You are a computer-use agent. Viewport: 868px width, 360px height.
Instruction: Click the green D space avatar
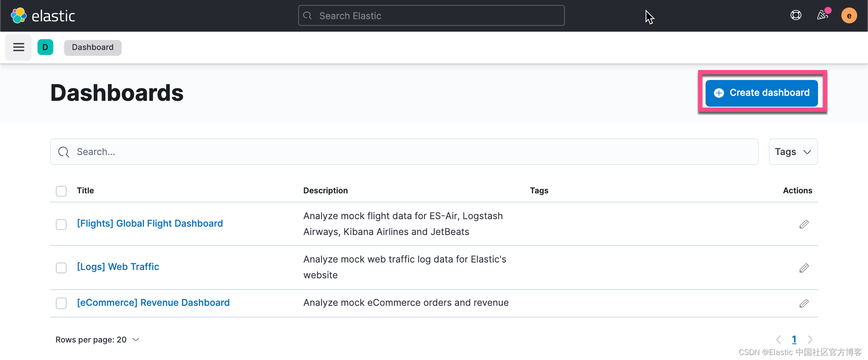tap(45, 47)
